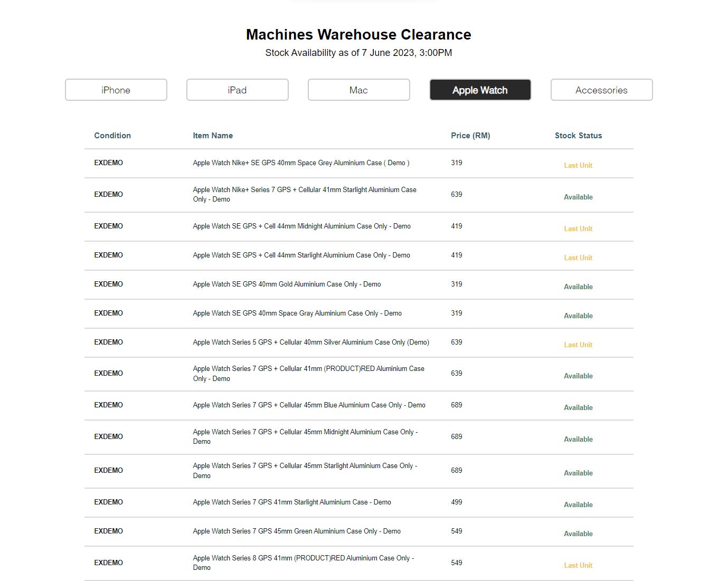728x581 pixels.
Task: Click price 549 for Series 7 45mm Green
Action: pos(457,531)
